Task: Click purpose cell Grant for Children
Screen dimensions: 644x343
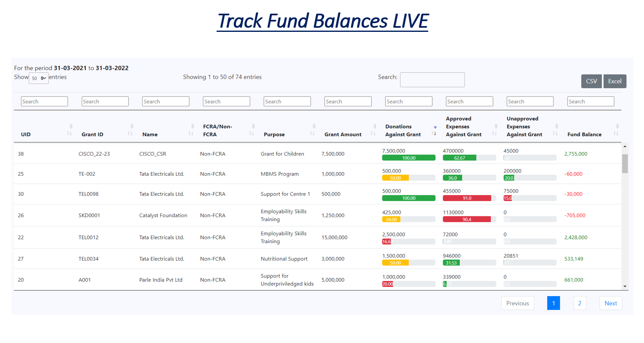Action: [x=282, y=154]
